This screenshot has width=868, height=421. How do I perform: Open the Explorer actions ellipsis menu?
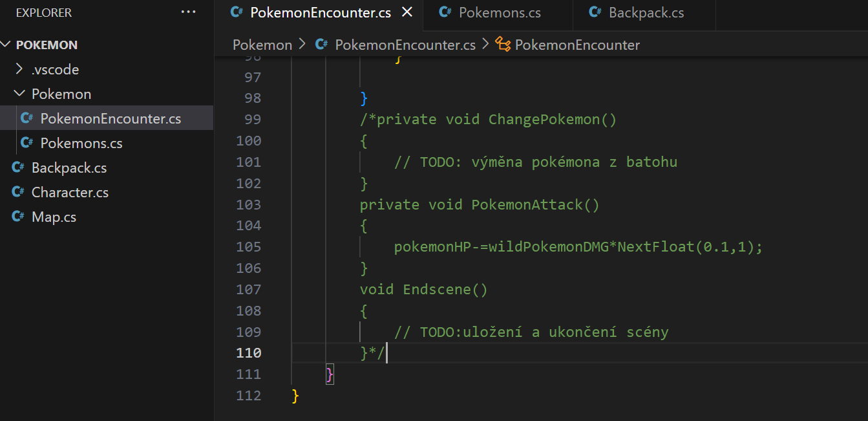pyautogui.click(x=188, y=12)
